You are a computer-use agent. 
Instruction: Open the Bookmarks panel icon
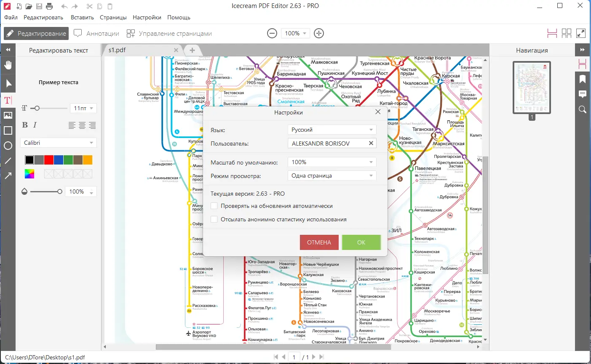point(583,79)
